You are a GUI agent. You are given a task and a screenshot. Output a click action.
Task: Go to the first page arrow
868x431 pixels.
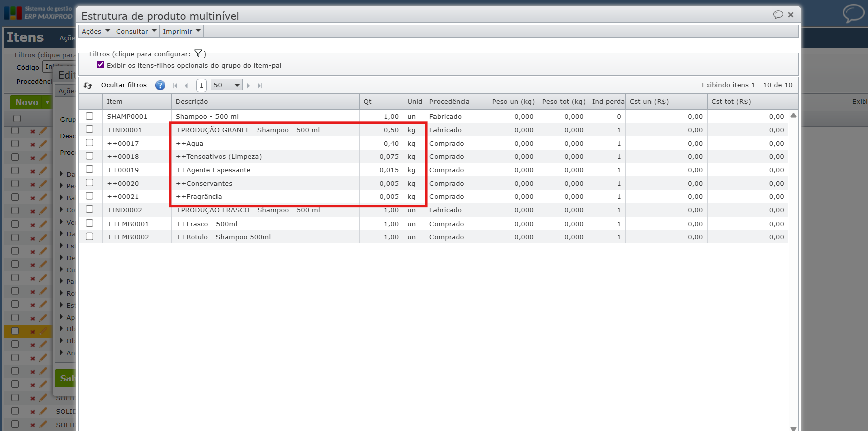click(175, 86)
